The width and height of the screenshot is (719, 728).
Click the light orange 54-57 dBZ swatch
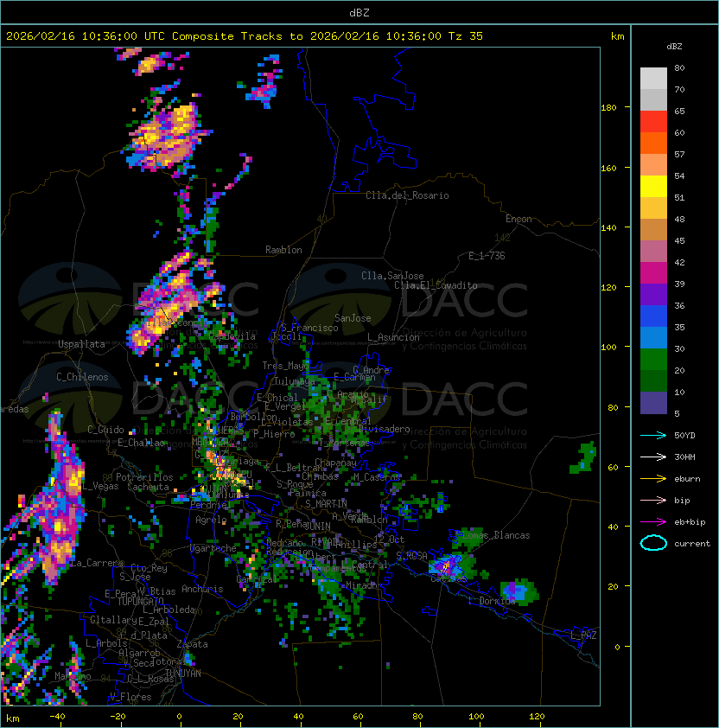point(653,165)
